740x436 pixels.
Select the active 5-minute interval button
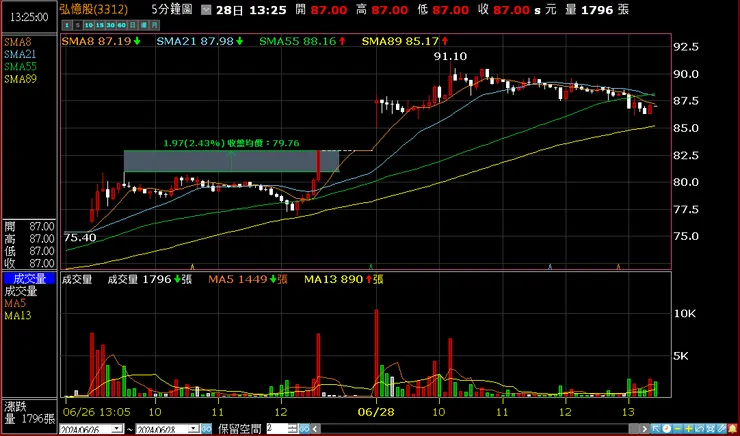(78, 25)
